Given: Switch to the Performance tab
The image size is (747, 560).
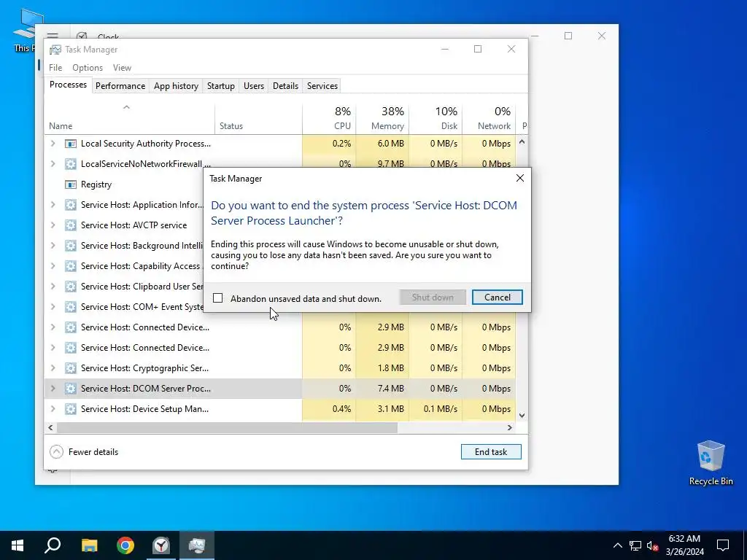Looking at the screenshot, I should coord(120,86).
